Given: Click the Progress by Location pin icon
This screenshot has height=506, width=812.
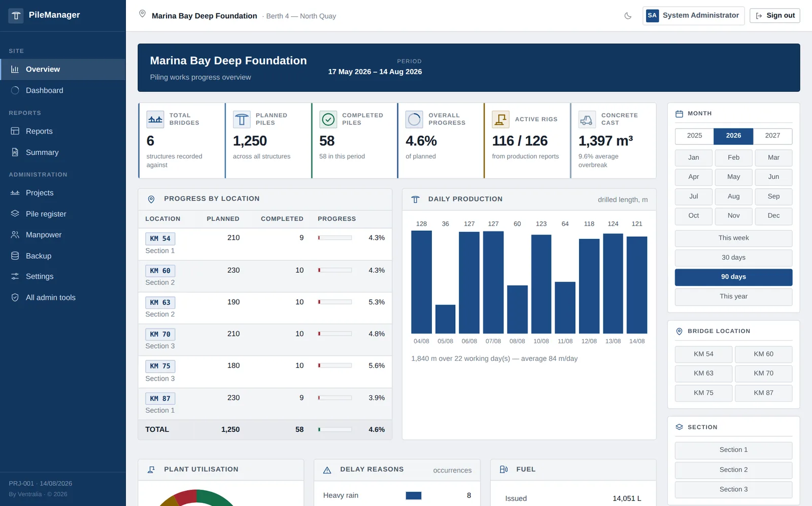Looking at the screenshot, I should coord(151,199).
